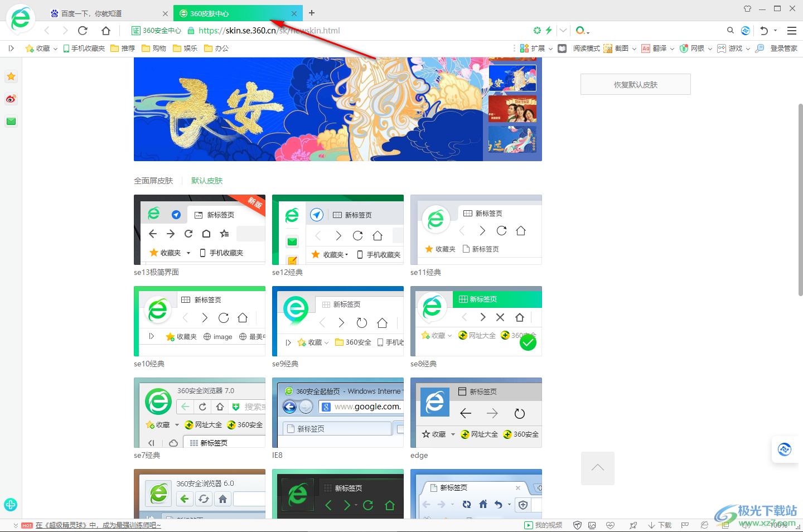The image size is (803, 532).
Task: Expand the 收藏 favorites dropdown
Action: coord(56,49)
